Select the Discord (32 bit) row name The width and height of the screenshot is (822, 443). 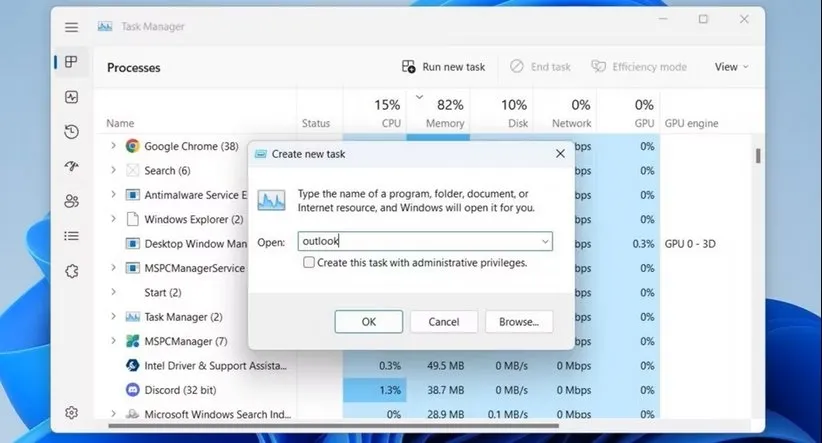point(180,390)
